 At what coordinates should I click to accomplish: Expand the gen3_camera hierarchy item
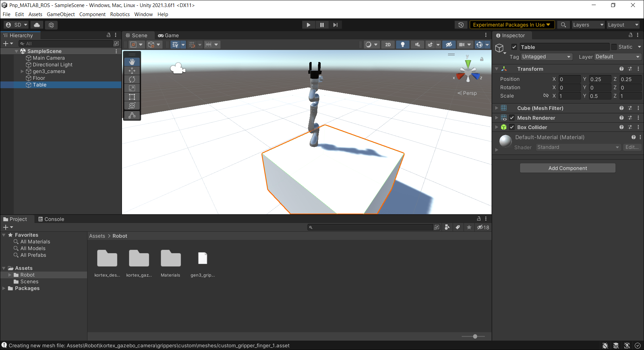[x=22, y=71]
